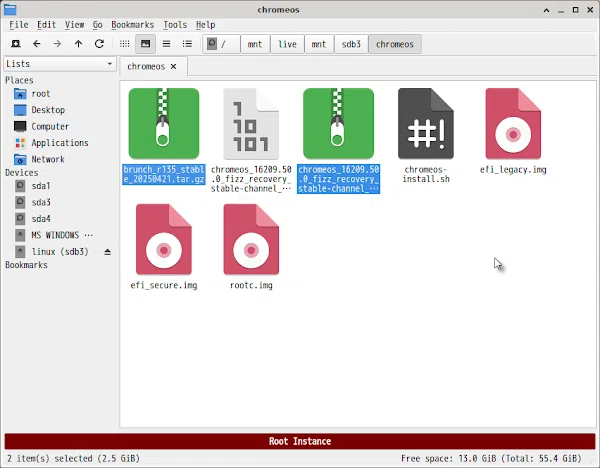
Task: Click the 'chromeos' path button
Action: click(395, 44)
